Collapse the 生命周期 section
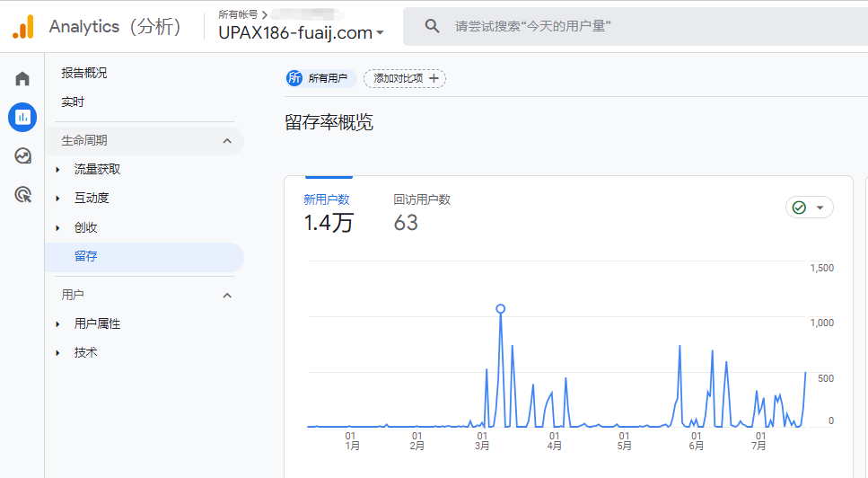Image resolution: width=868 pixels, height=478 pixels. coord(227,141)
